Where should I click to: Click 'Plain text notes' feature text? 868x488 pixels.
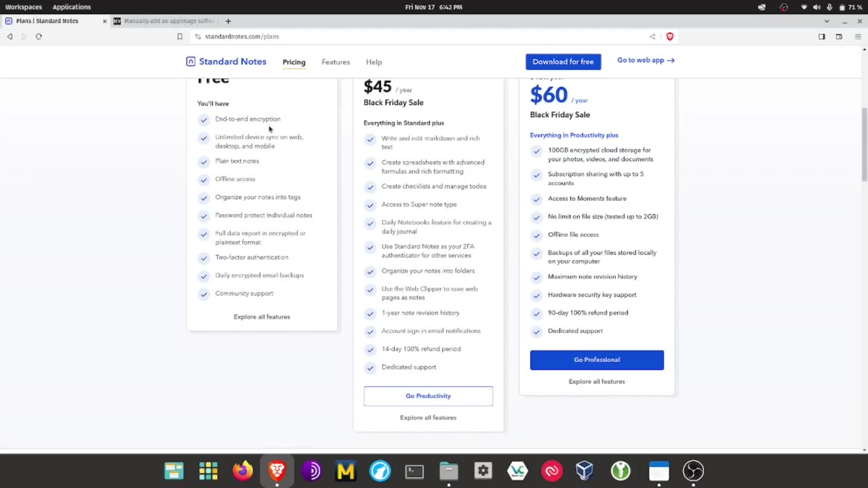(x=237, y=161)
